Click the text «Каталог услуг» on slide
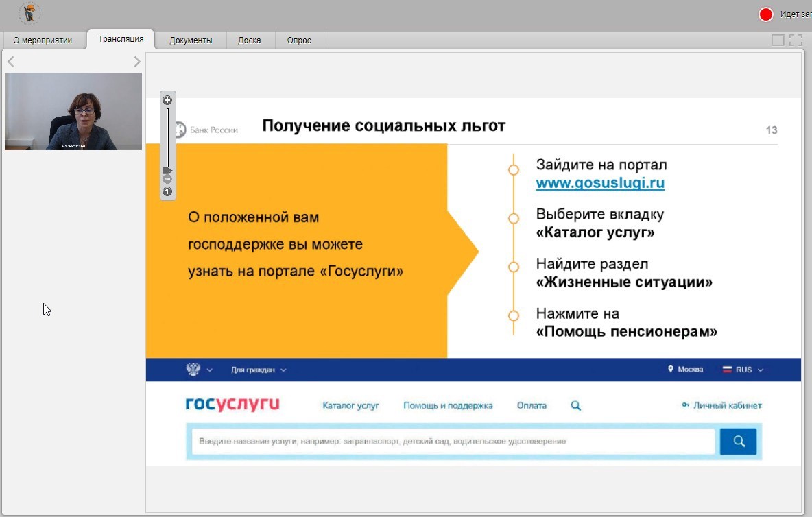 pyautogui.click(x=595, y=232)
